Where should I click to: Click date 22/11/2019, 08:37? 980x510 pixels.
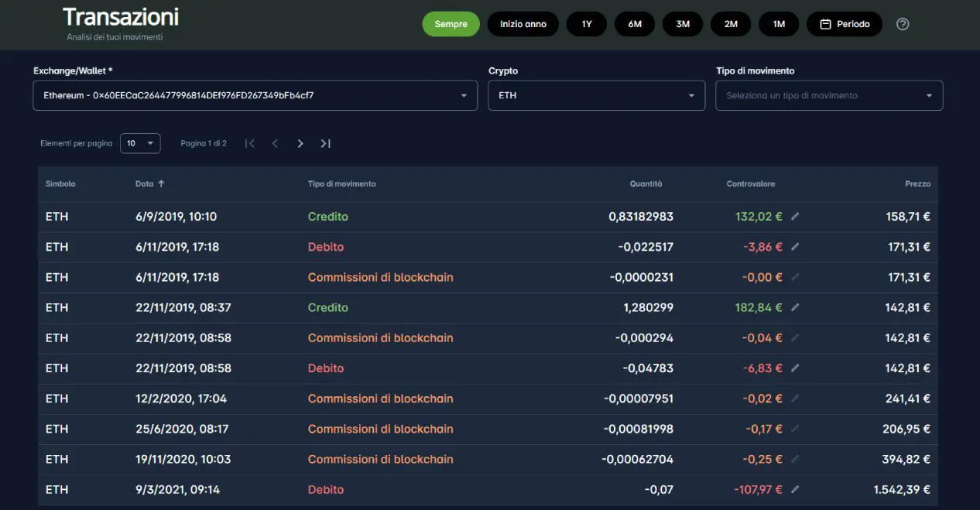pos(183,307)
